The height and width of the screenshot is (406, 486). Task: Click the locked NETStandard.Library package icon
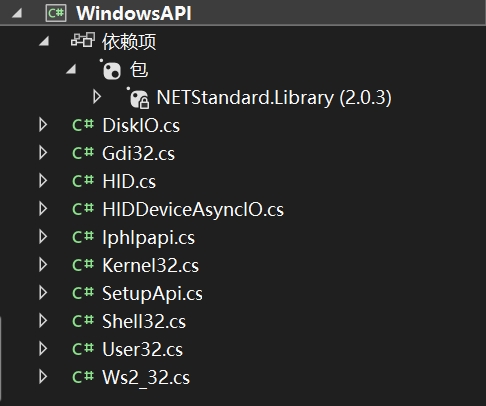pyautogui.click(x=138, y=98)
